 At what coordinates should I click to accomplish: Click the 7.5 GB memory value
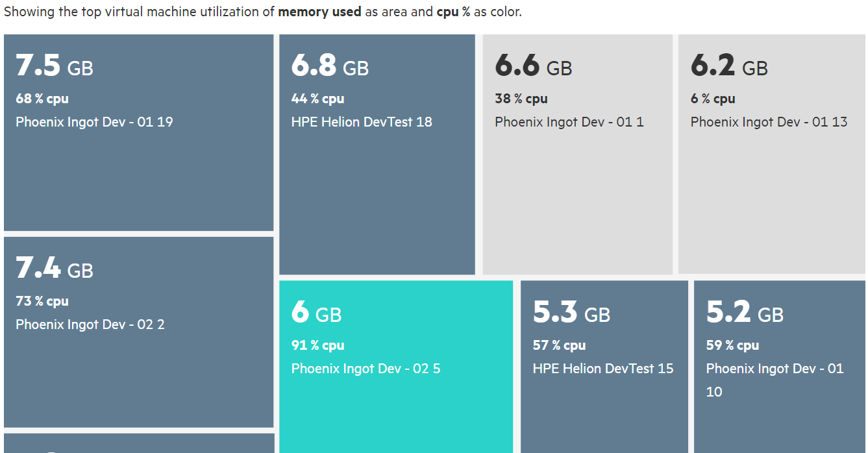[x=55, y=66]
